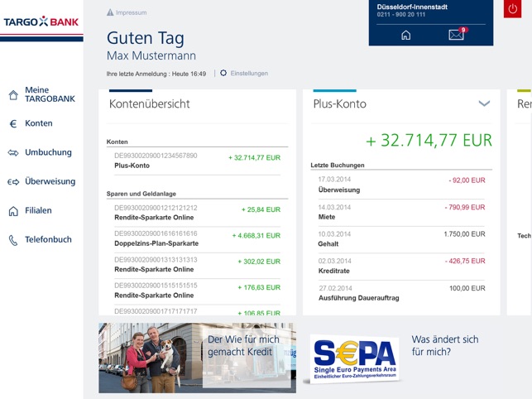
Task: Open Telefonbuch in the sidebar
Action: click(x=48, y=239)
